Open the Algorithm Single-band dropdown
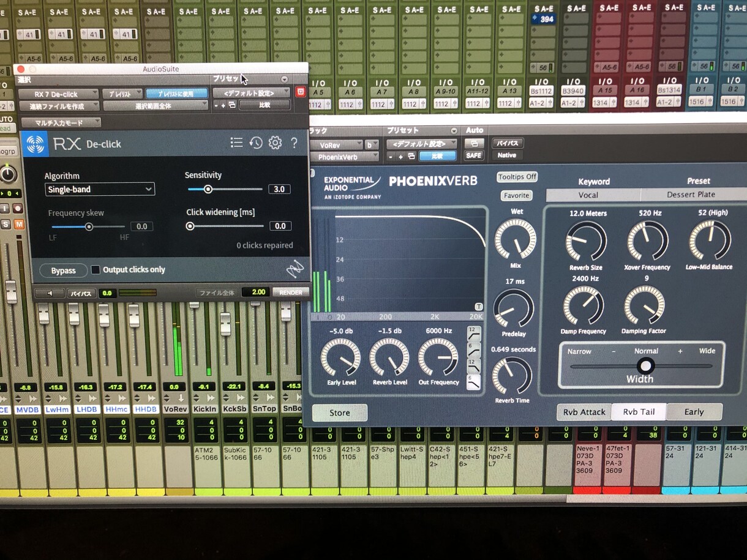 pyautogui.click(x=100, y=190)
